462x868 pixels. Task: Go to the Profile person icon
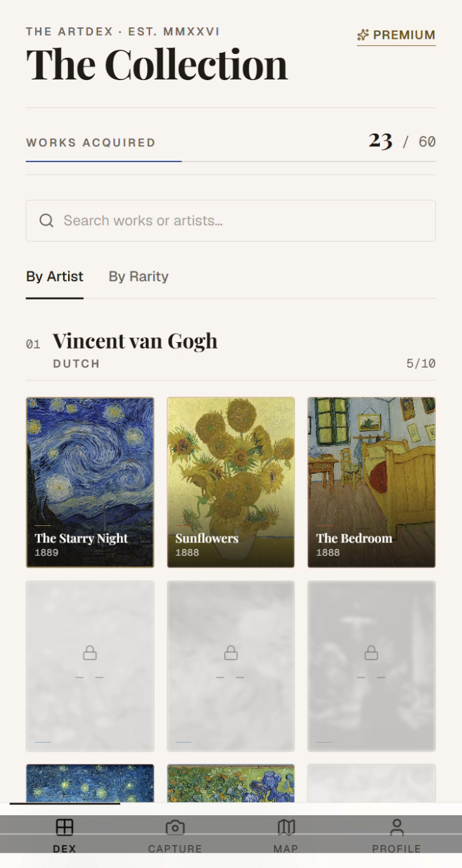(x=396, y=827)
